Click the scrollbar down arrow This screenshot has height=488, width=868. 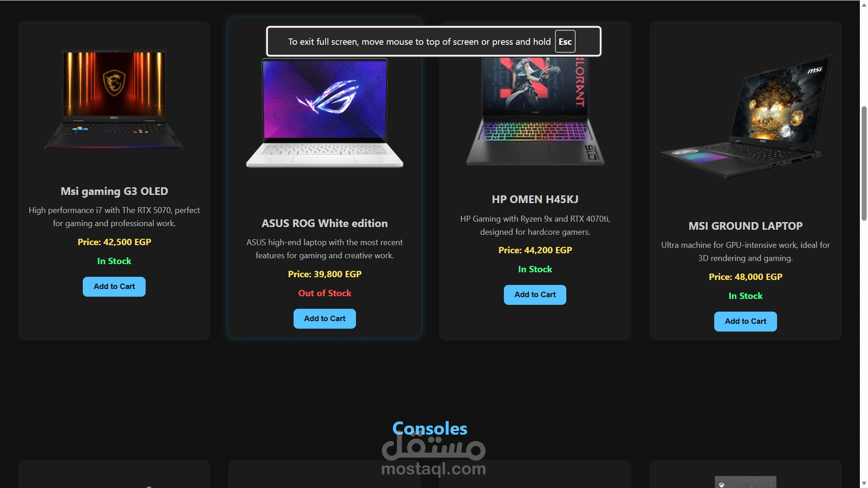click(864, 483)
